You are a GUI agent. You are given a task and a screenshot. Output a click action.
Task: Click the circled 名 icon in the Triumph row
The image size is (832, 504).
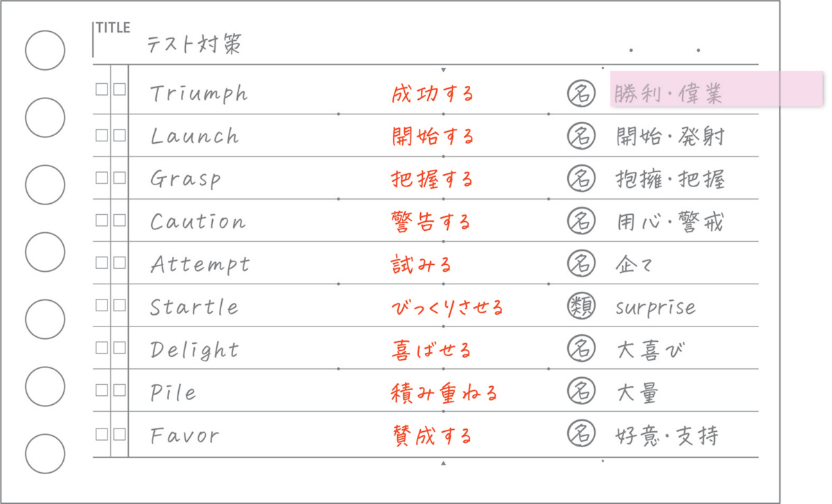coord(581,93)
